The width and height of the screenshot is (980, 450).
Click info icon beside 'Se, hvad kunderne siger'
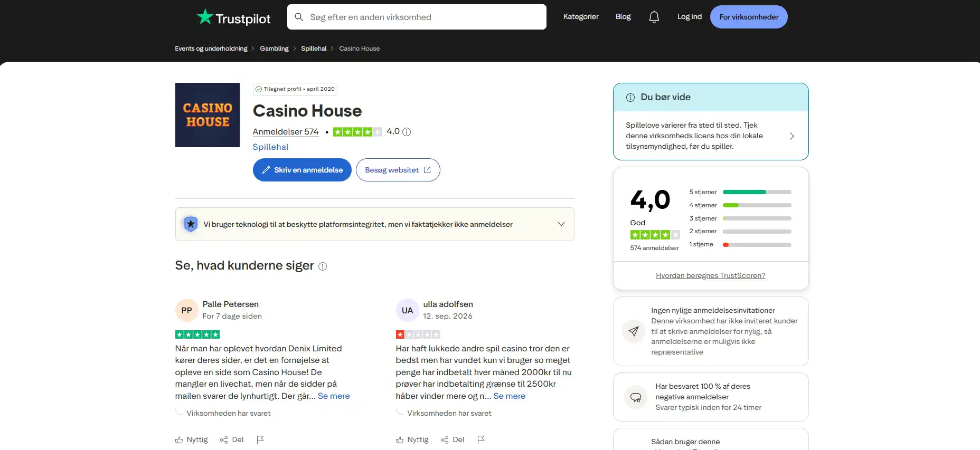tap(323, 266)
